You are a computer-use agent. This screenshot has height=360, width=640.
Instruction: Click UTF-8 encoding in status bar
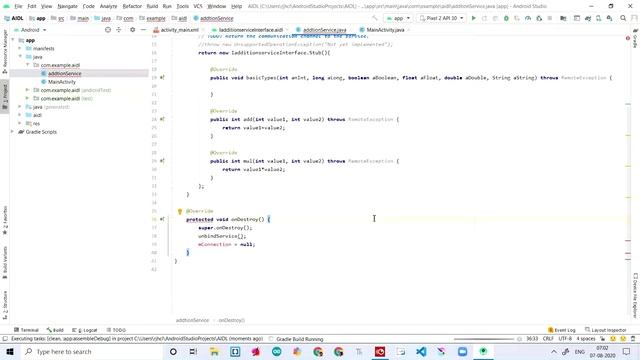(x=565, y=339)
